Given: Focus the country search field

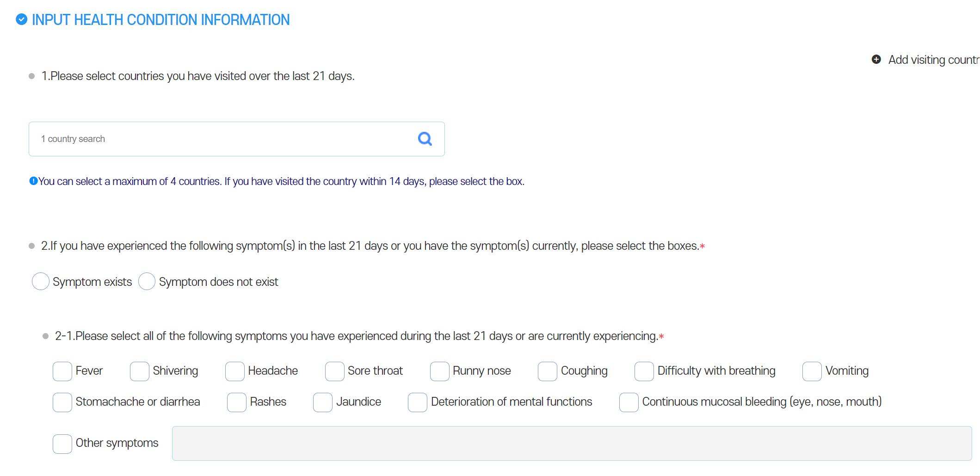Looking at the screenshot, I should [222, 139].
